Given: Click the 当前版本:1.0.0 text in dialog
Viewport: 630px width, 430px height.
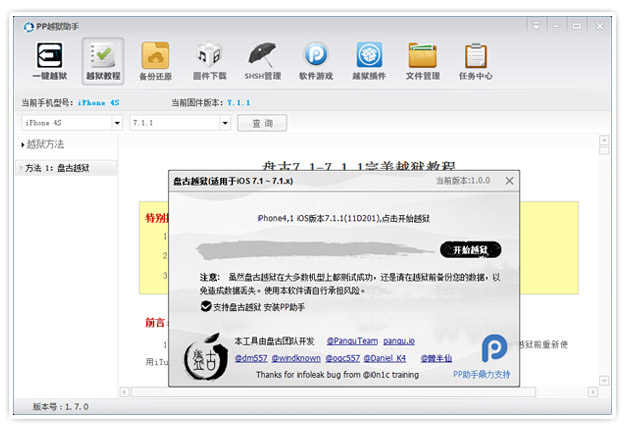Looking at the screenshot, I should pos(463,181).
